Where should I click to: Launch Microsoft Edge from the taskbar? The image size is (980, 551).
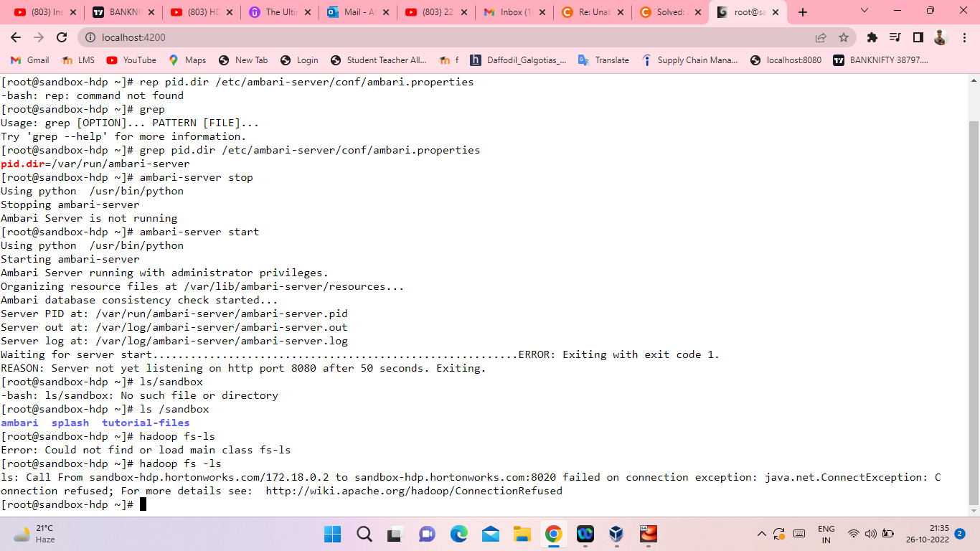(458, 534)
